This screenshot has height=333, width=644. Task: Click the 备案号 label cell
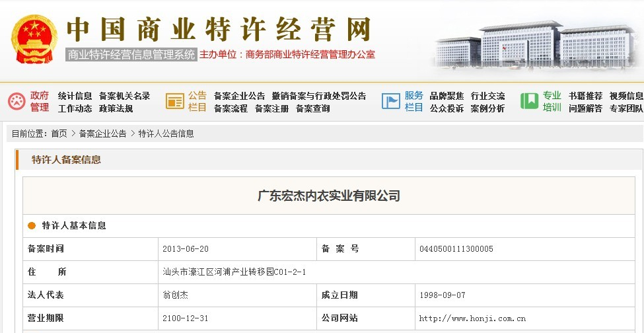pos(366,249)
